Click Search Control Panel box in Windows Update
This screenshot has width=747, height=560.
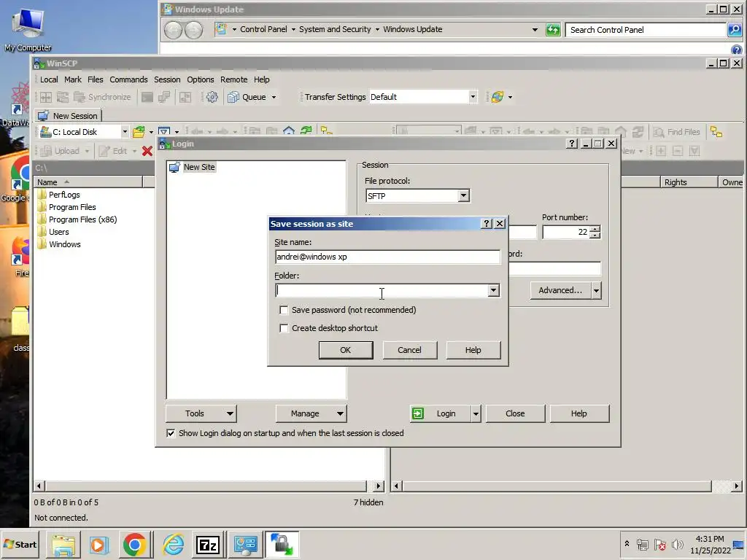[646, 29]
